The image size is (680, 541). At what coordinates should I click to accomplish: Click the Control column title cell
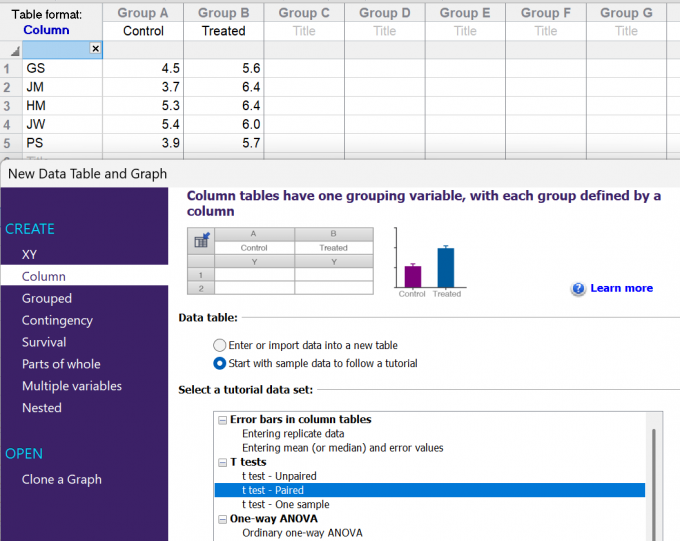click(x=143, y=31)
